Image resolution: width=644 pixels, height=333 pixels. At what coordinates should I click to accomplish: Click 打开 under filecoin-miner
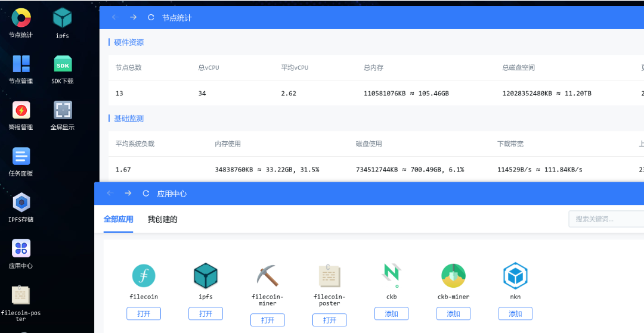267,320
